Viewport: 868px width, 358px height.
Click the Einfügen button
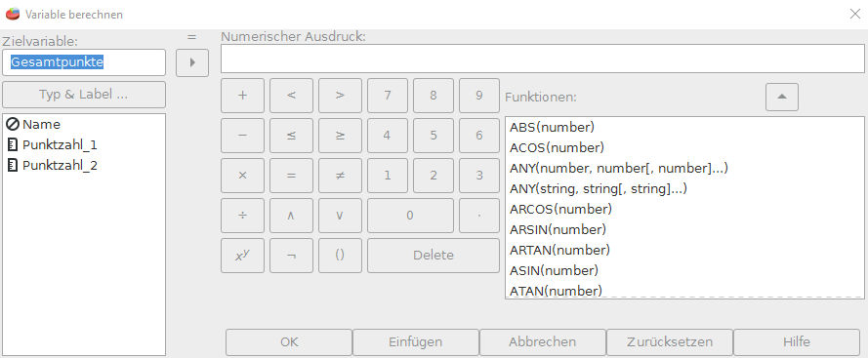pos(416,342)
